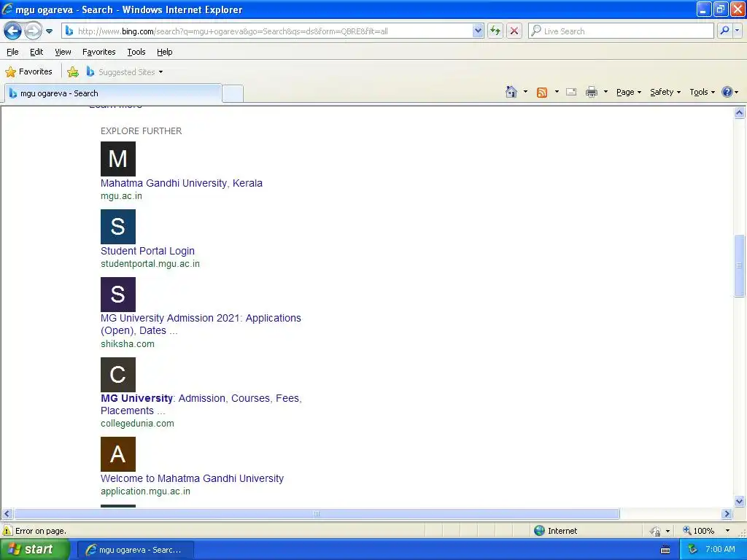Click the orange RSS Feeds icon
Screen dimensions: 747x560
coord(542,93)
